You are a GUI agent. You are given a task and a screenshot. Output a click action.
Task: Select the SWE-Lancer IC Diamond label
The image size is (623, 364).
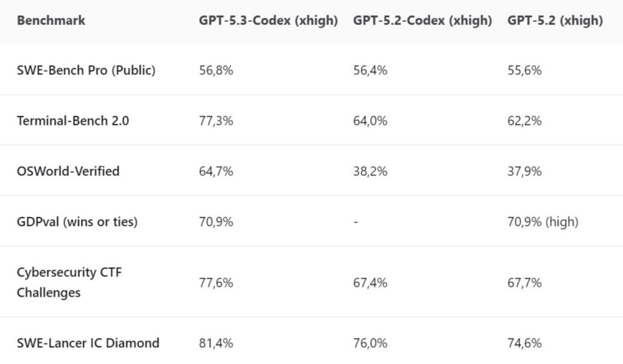point(88,343)
